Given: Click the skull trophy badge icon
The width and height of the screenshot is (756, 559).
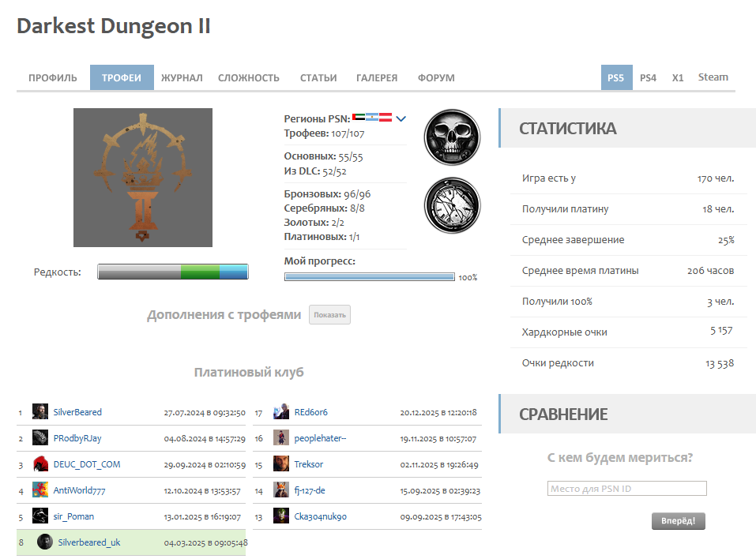Looking at the screenshot, I should coord(452,137).
